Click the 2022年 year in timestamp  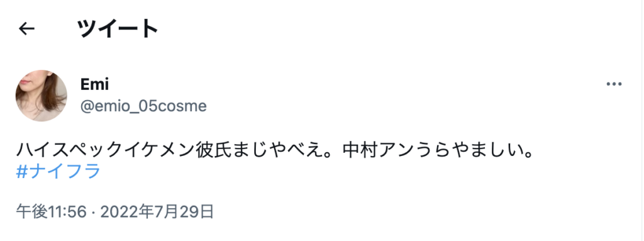[x=127, y=212]
